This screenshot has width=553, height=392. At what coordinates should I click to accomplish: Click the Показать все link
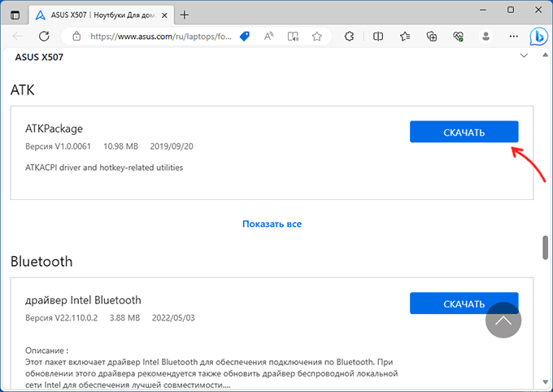click(x=272, y=224)
